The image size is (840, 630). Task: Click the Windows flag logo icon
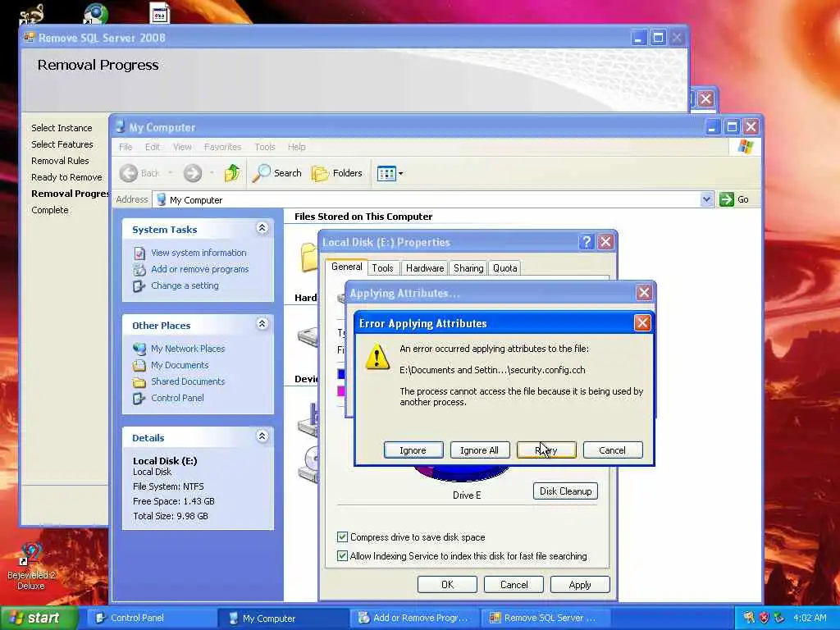click(x=745, y=147)
